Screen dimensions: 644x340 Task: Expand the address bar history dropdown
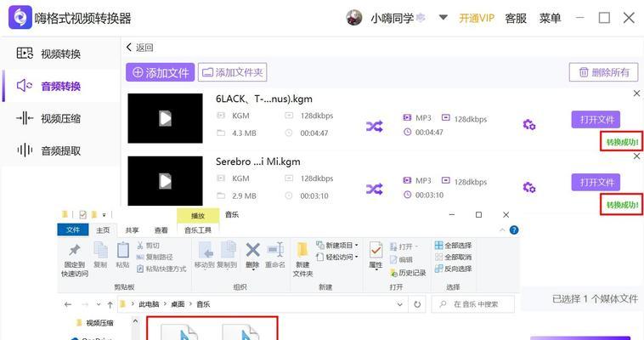click(399, 304)
